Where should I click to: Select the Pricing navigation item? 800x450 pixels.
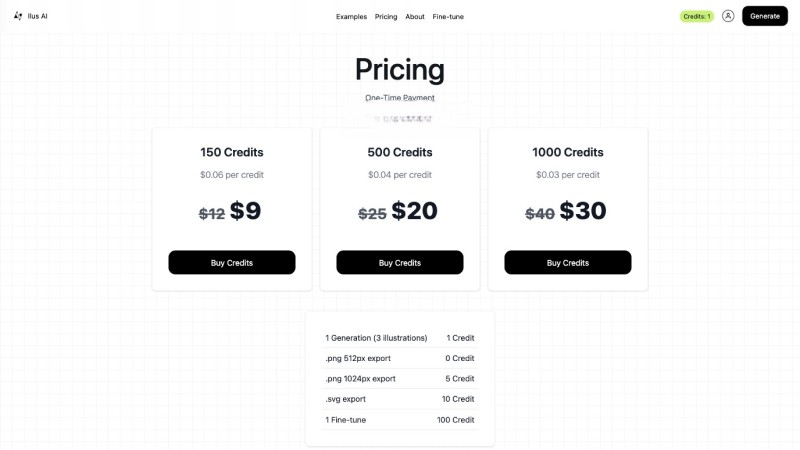pyautogui.click(x=386, y=16)
